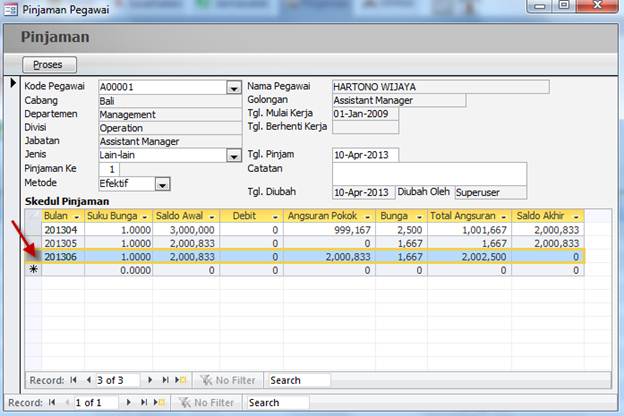
Task: Click Saldo Awal cell 3,000,000
Action: pyautogui.click(x=186, y=230)
